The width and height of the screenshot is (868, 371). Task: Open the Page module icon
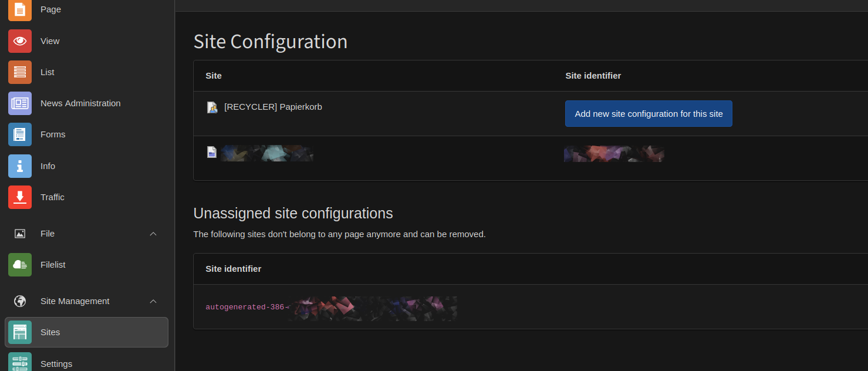[x=20, y=10]
